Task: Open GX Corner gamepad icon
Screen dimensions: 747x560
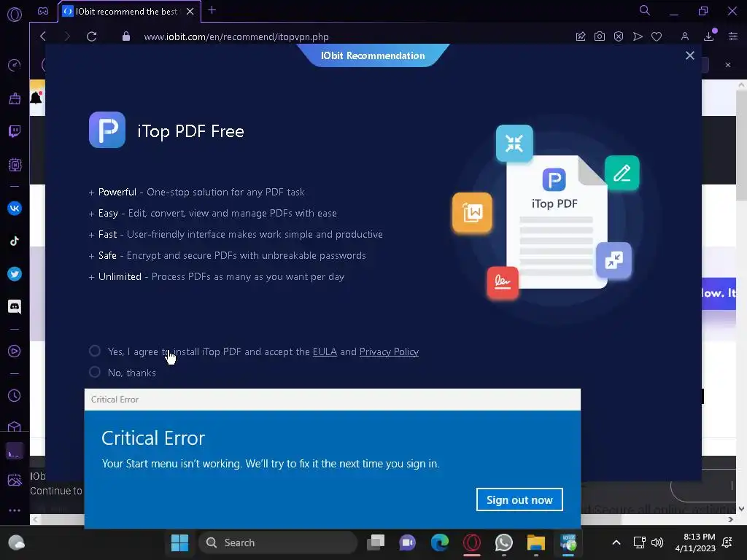Action: pyautogui.click(x=43, y=12)
